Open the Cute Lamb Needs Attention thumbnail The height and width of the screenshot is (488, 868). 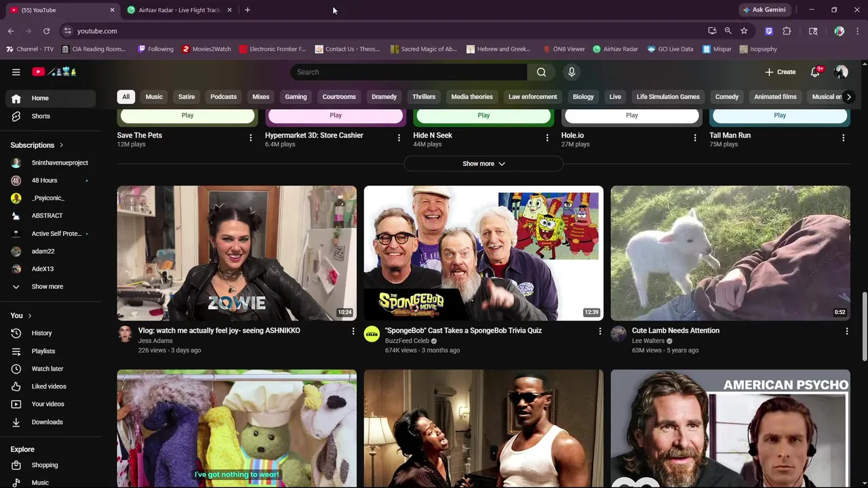pos(730,253)
